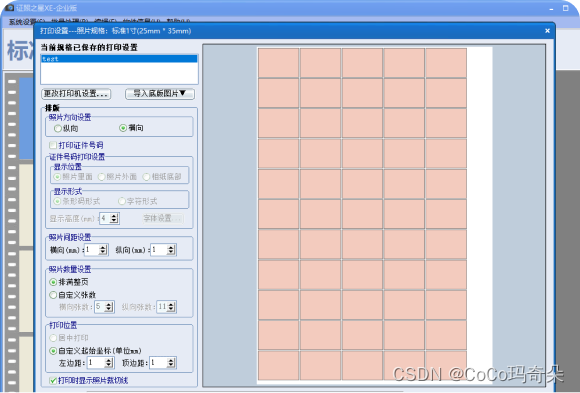580x393 pixels.
Task: Click the 横向张数 count field
Action: 100,307
